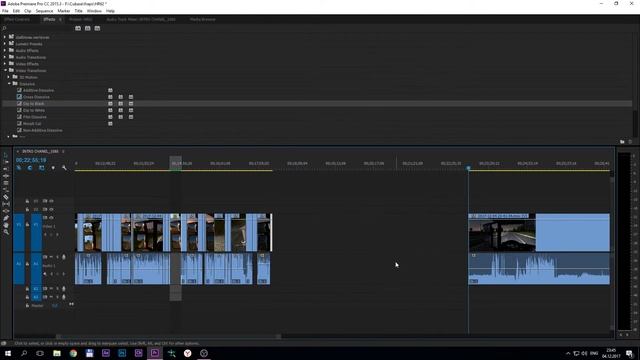Select the Track Select Backward tool
This screenshot has height=360, width=640.
tap(6, 169)
